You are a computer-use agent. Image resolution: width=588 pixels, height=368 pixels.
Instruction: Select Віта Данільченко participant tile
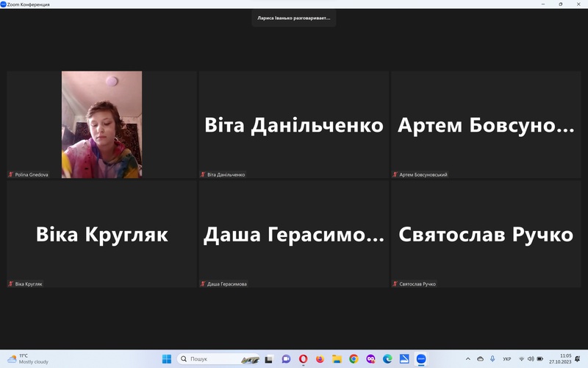pos(293,124)
